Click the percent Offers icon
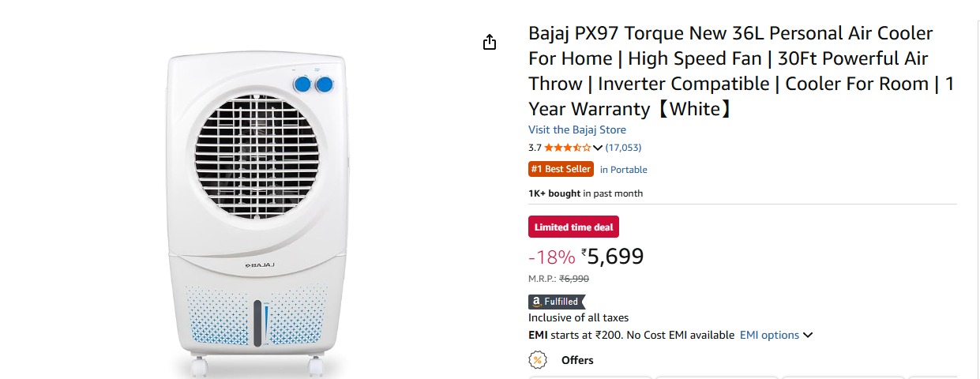The height and width of the screenshot is (379, 980). coord(538,360)
